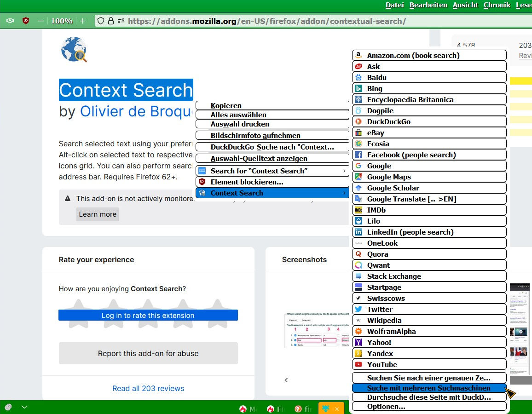Click the Facebook logo icon

coord(359,155)
